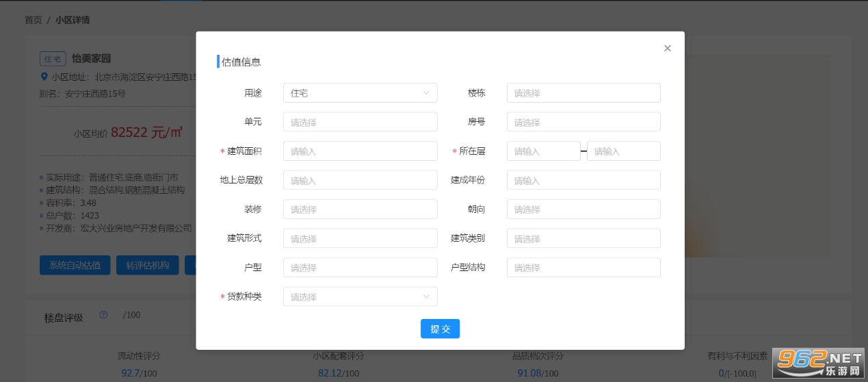Focus the 建成年份 input field
Image resolution: width=868 pixels, height=382 pixels.
click(583, 180)
